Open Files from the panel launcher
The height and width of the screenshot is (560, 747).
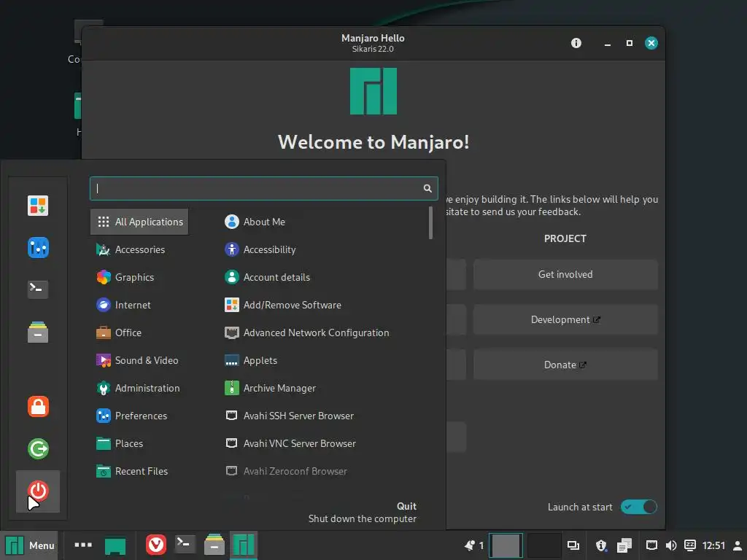pyautogui.click(x=214, y=545)
